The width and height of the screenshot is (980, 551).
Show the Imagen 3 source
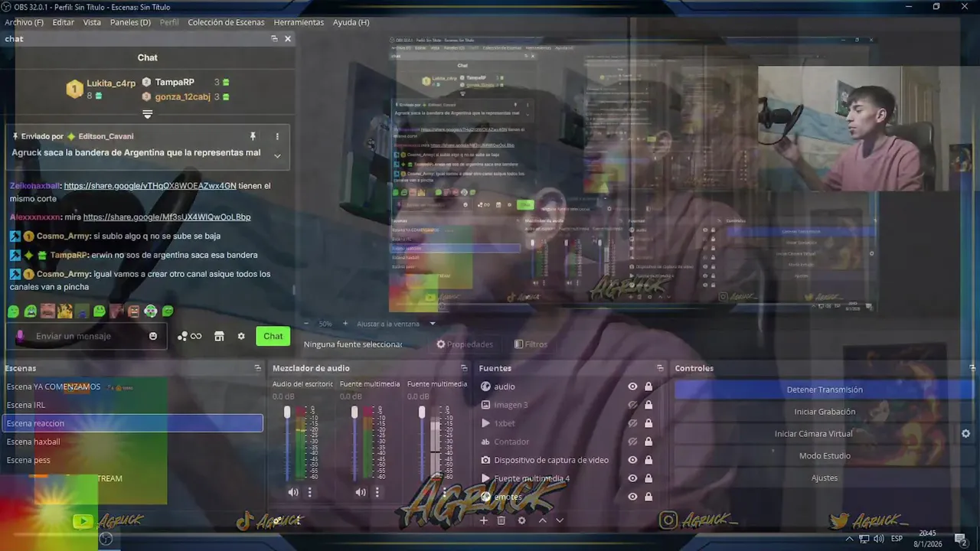pyautogui.click(x=632, y=405)
